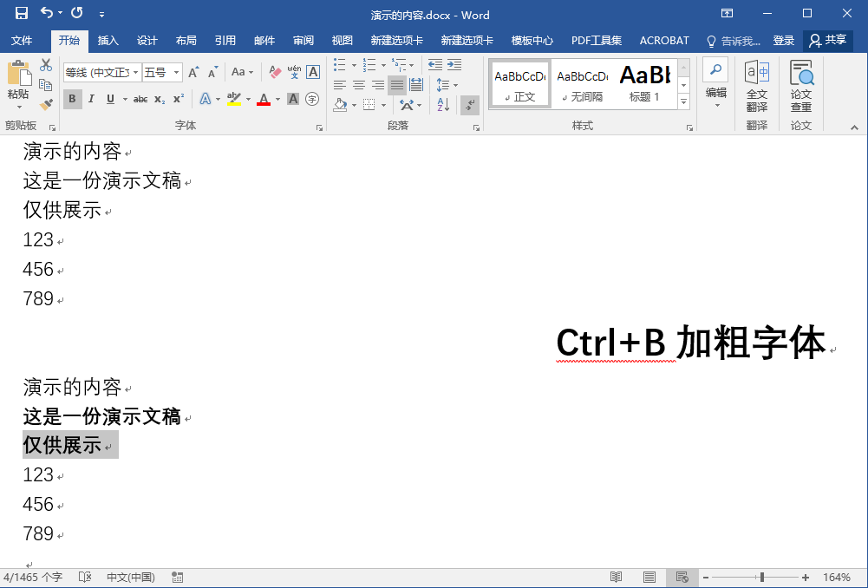The width and height of the screenshot is (868, 588).
Task: Click the Paste clipboard icon
Action: [x=18, y=74]
